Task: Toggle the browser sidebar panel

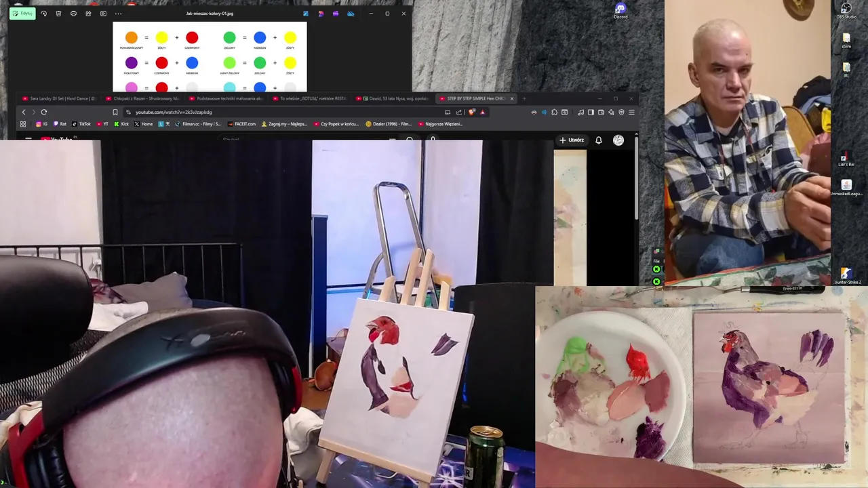Action: pos(591,113)
